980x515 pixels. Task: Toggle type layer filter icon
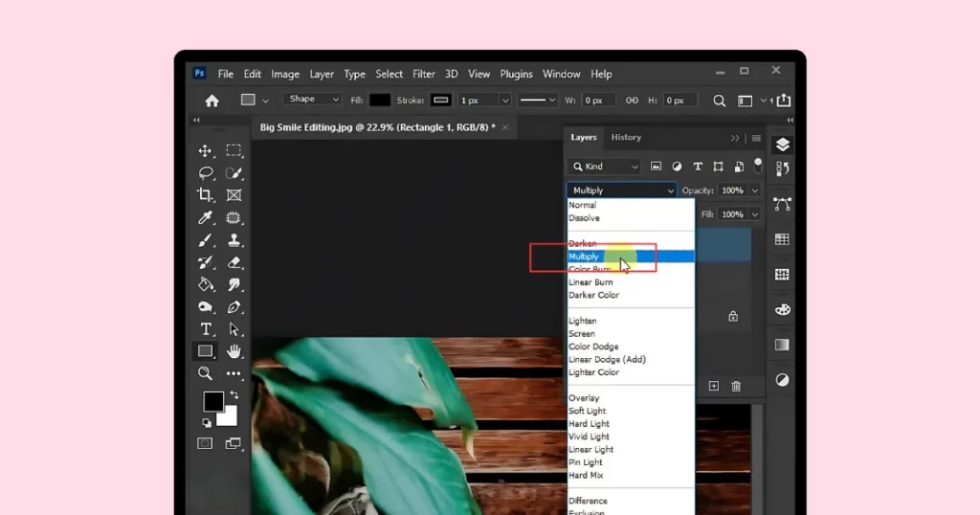click(698, 167)
